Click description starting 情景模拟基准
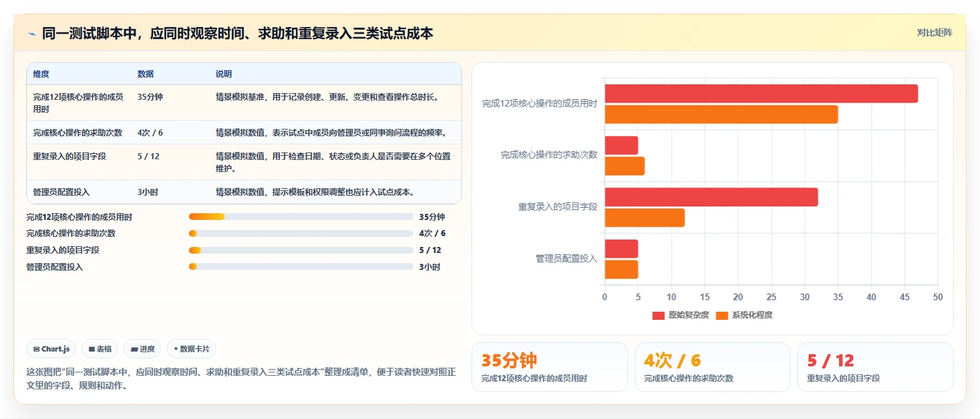 pos(327,96)
